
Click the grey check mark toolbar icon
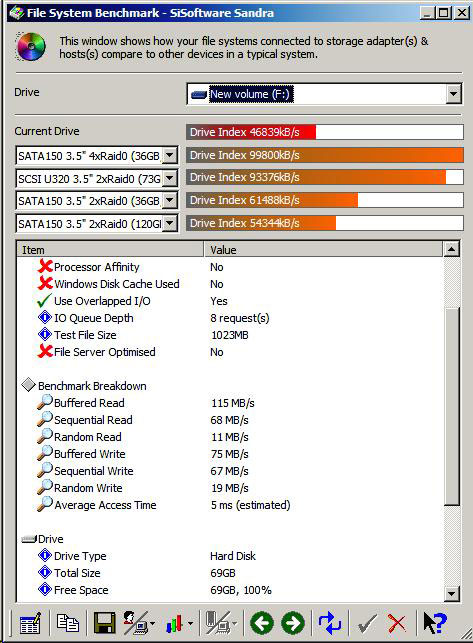point(367,624)
